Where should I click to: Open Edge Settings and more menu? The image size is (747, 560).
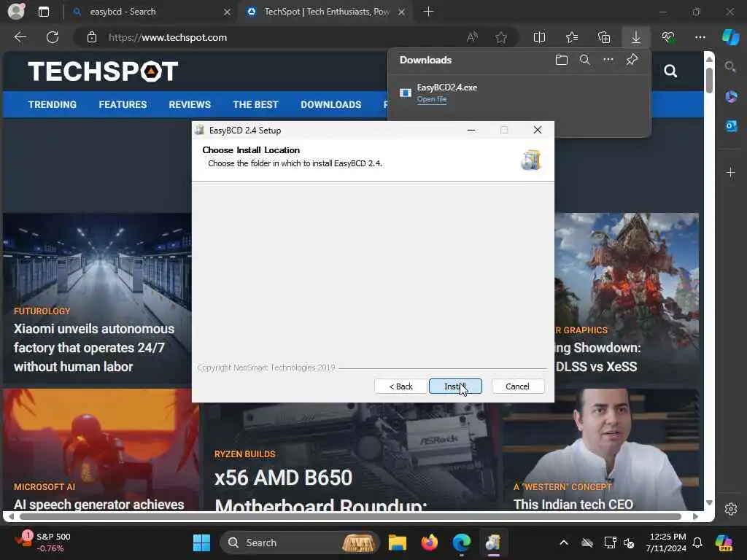(x=700, y=37)
